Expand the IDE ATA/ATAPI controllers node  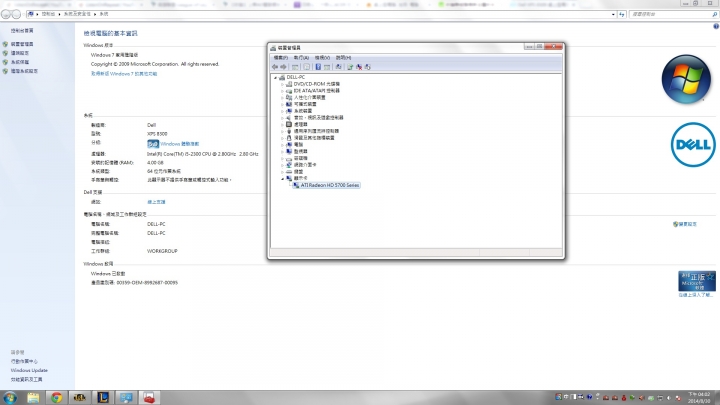coord(282,91)
